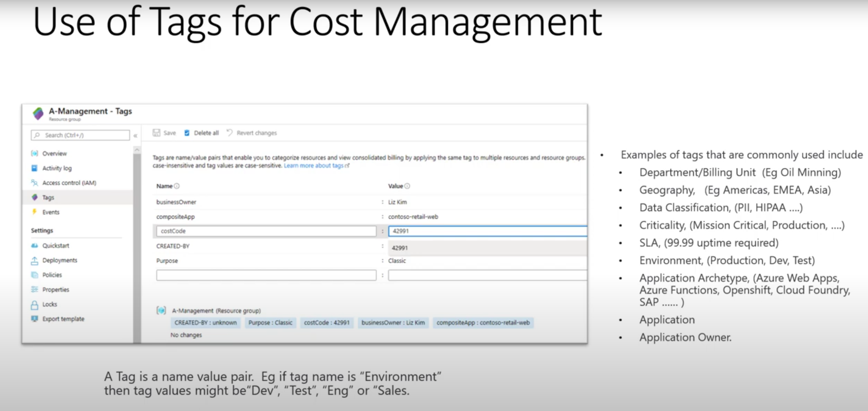Click the Search (Ctrl+/) box
Screen dimensions: 868x411
pyautogui.click(x=81, y=135)
